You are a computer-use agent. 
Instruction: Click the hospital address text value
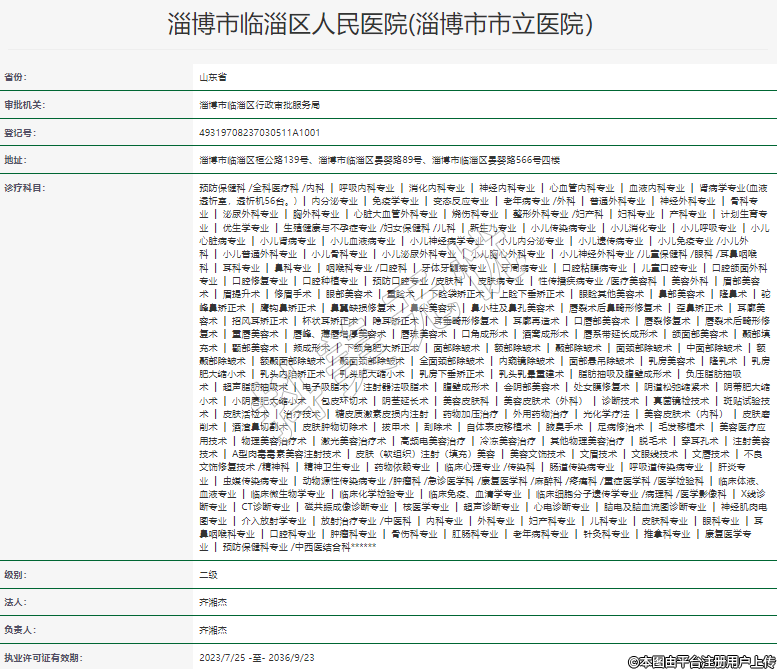[x=379, y=160]
